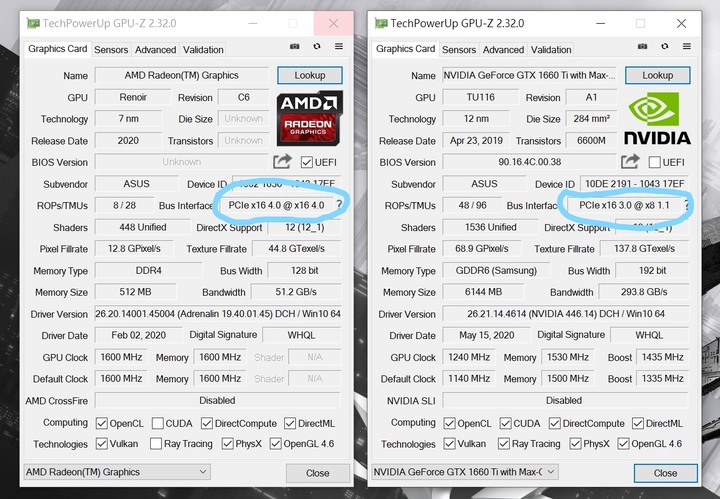Click the 293.8 GB/s bandwidth value
The height and width of the screenshot is (499, 720).
[644, 292]
